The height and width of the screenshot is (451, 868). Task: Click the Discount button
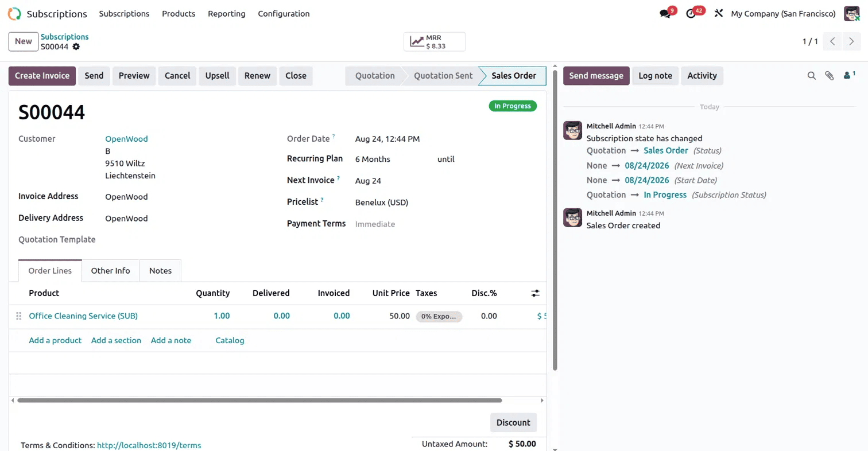[513, 422]
